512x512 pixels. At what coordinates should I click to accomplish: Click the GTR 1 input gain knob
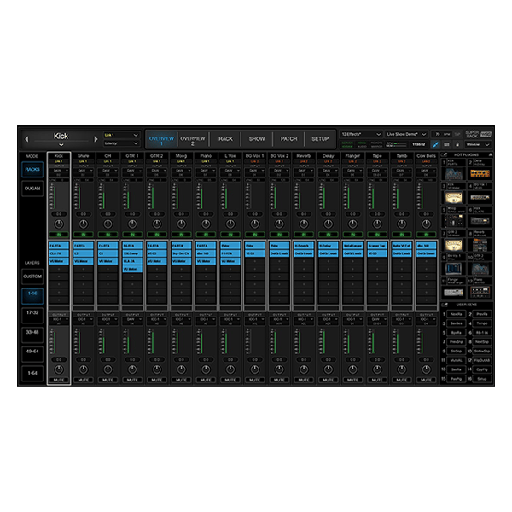132,224
